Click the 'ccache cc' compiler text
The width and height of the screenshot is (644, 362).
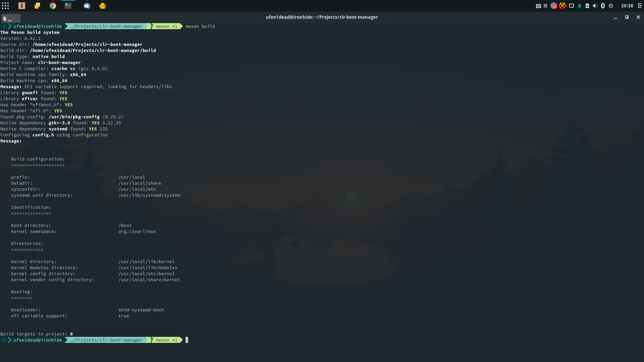point(63,69)
